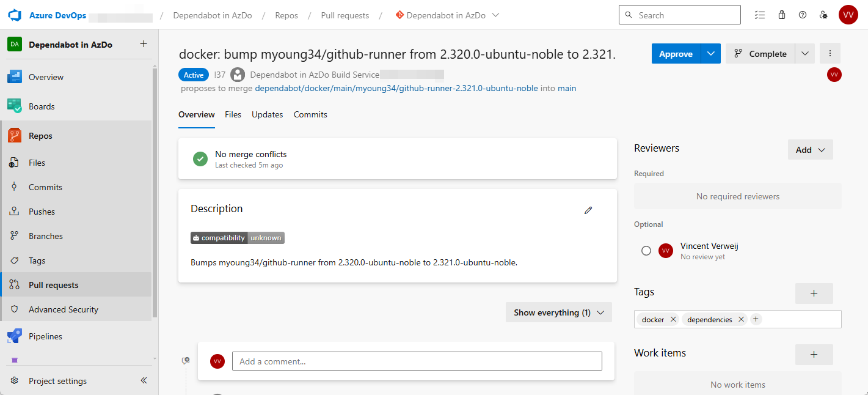Open the source branch link
868x395 pixels.
pyautogui.click(x=396, y=88)
